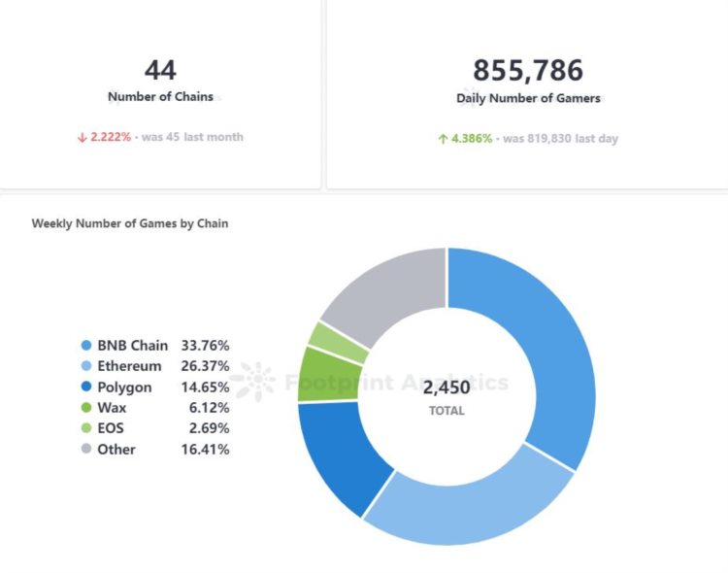728x573 pixels.
Task: Click the EOS legend color dot
Action: tap(86, 428)
